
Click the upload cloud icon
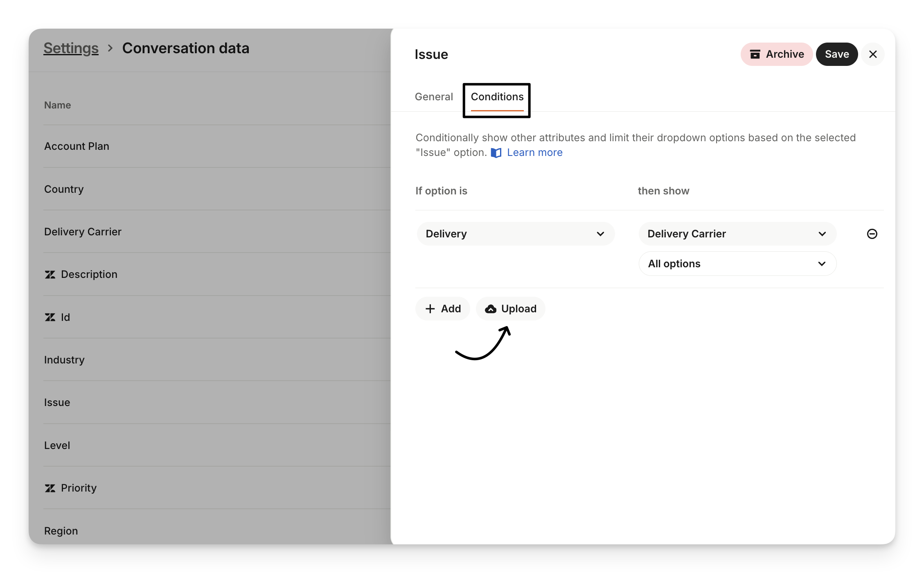(x=491, y=309)
